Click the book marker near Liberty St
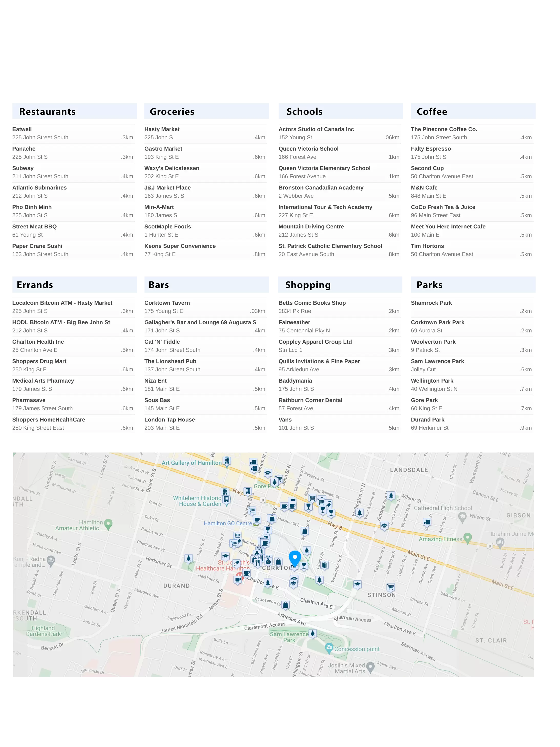560x747 pixels. (324, 565)
